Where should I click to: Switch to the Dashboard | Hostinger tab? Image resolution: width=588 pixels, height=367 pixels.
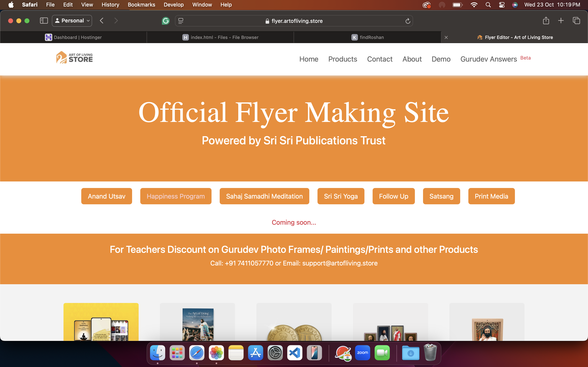73,37
